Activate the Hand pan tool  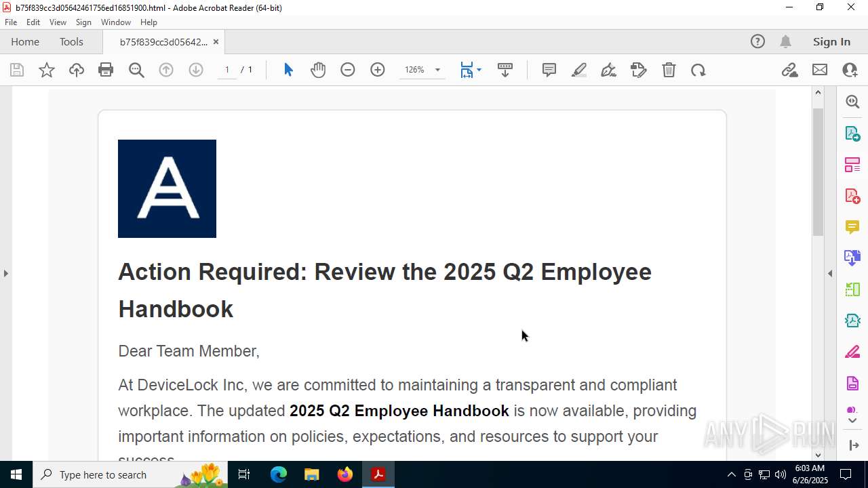(x=318, y=70)
